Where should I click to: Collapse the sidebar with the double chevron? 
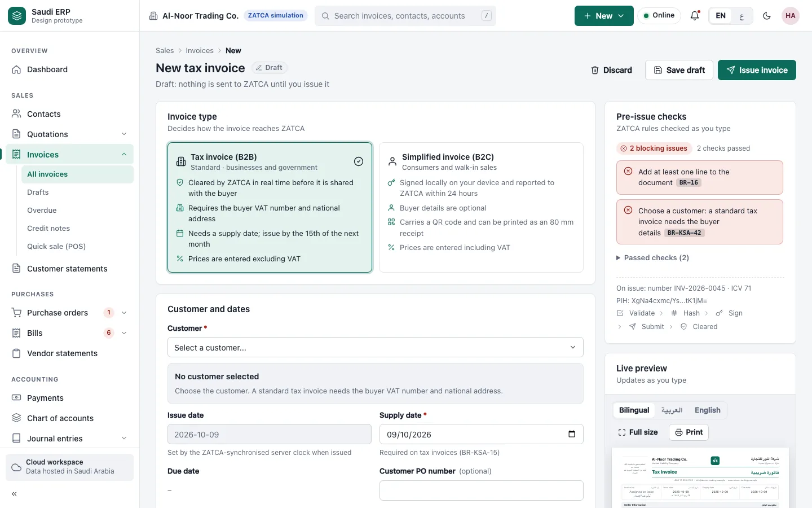tap(15, 494)
